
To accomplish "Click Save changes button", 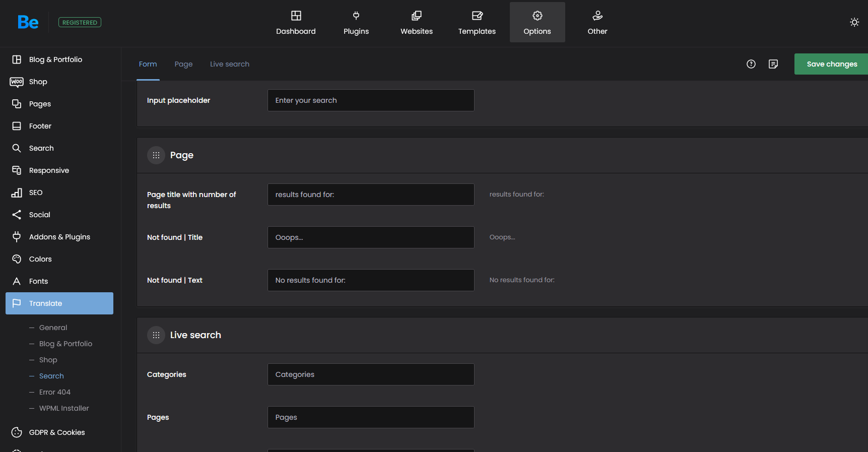I will [831, 64].
